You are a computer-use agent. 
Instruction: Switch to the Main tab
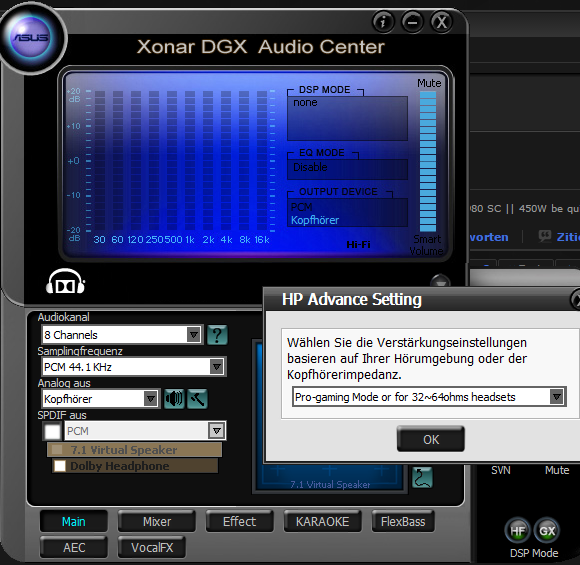pyautogui.click(x=74, y=521)
